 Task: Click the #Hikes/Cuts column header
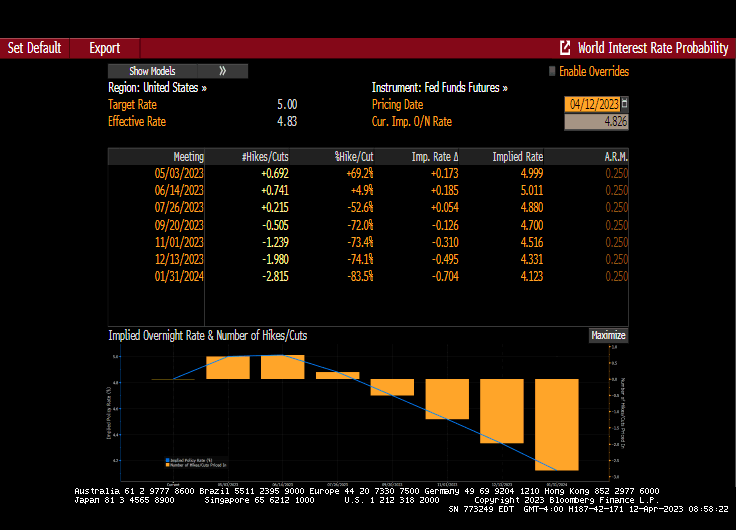point(265,157)
